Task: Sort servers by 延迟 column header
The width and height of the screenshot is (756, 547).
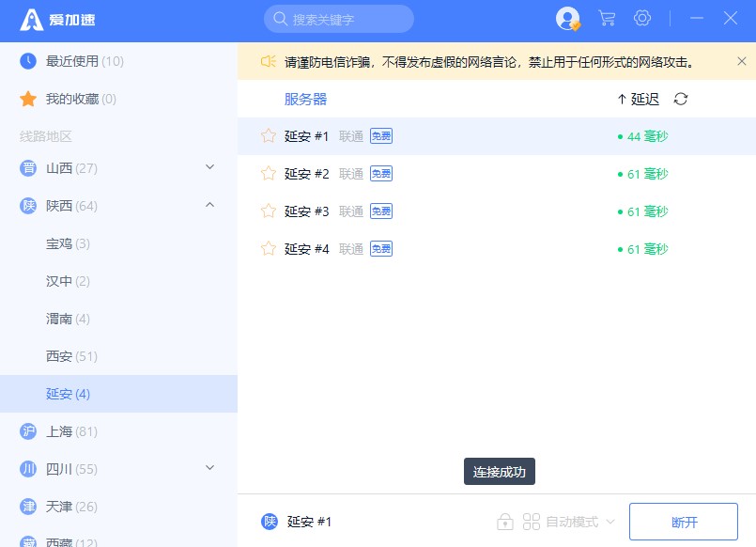Action: [x=639, y=99]
